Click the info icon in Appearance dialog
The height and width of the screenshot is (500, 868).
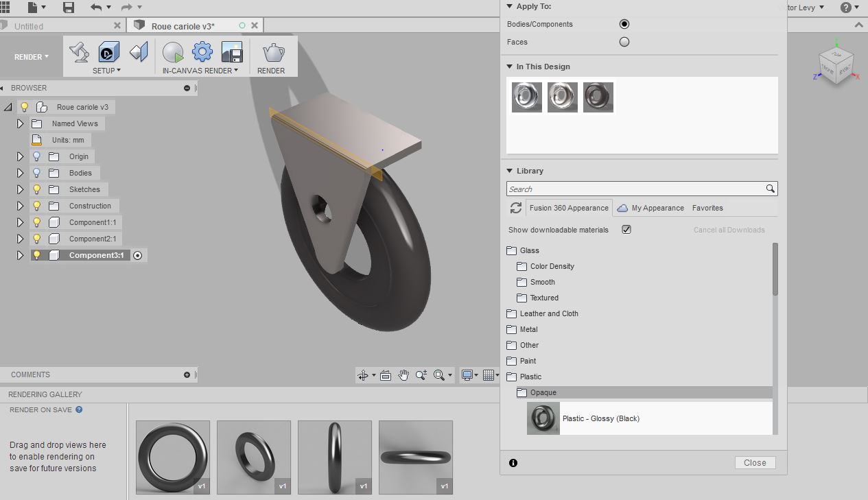513,463
